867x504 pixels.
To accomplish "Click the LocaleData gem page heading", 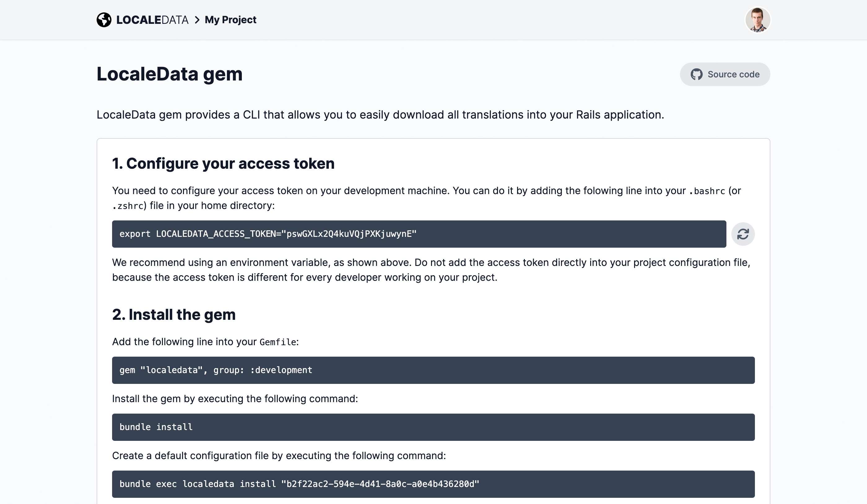I will (x=170, y=74).
